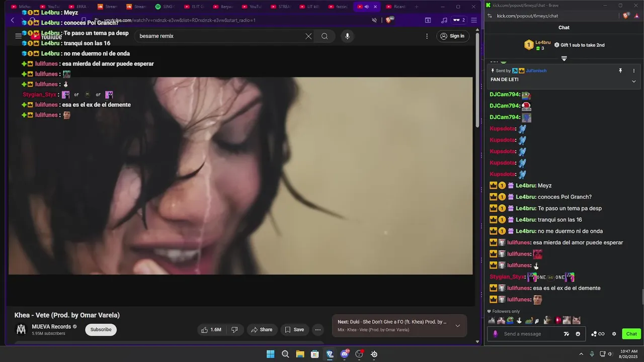
Task: Open 7TV emote menu in message box
Action: pos(567,334)
